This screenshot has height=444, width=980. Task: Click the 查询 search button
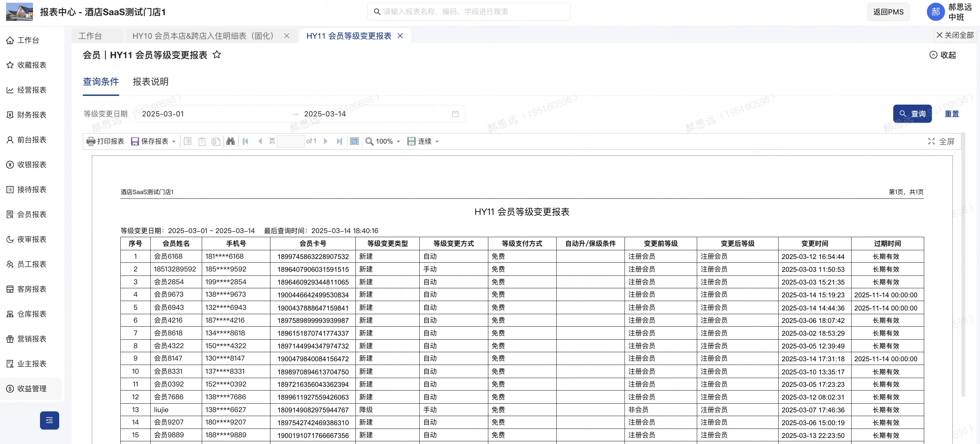912,114
